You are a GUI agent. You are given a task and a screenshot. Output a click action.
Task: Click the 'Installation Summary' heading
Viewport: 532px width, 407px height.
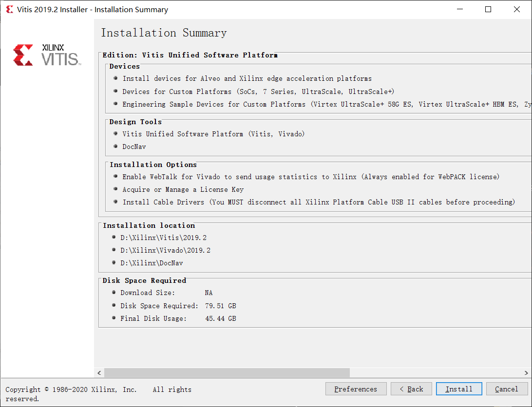click(164, 33)
